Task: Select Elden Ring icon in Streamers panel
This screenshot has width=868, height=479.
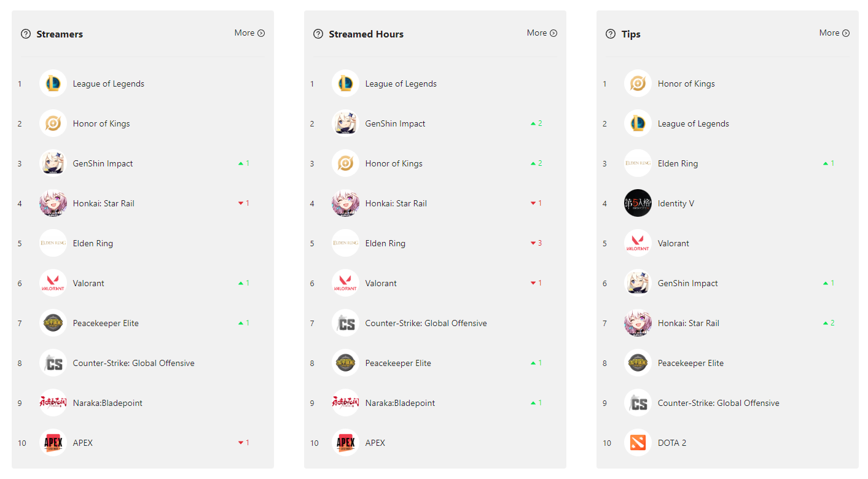Action: [53, 243]
